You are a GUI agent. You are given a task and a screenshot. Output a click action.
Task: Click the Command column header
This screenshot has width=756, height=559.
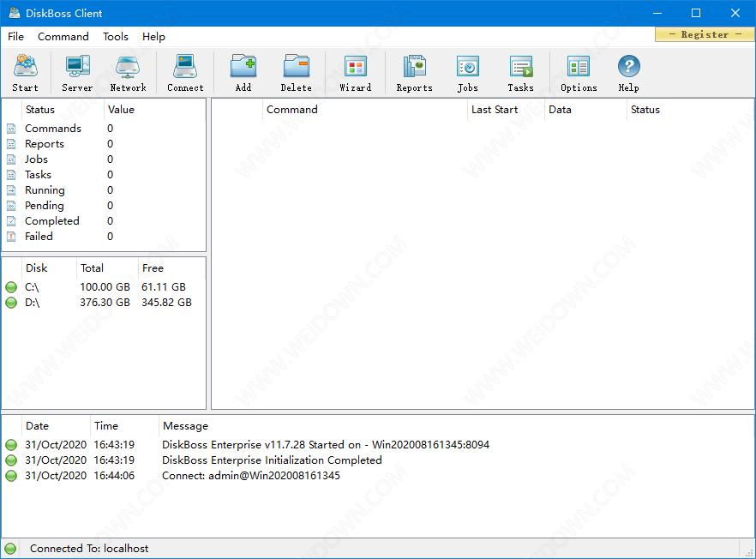(365, 110)
